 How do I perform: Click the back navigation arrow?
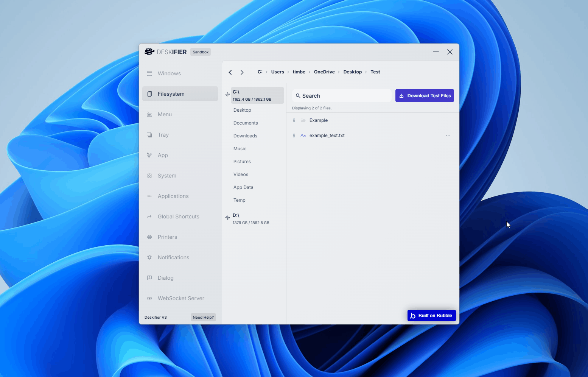click(230, 72)
